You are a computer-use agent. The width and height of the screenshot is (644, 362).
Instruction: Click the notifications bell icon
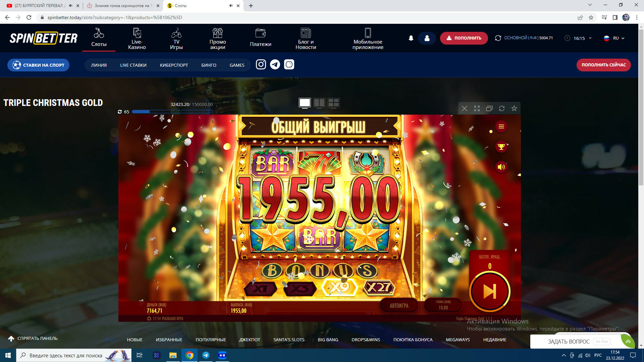click(411, 38)
